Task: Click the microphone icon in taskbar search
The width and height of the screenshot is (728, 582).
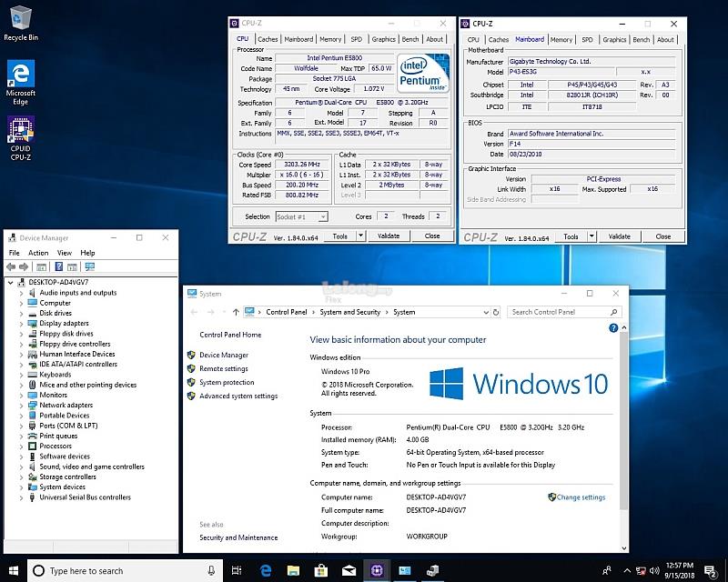Action: pyautogui.click(x=211, y=571)
